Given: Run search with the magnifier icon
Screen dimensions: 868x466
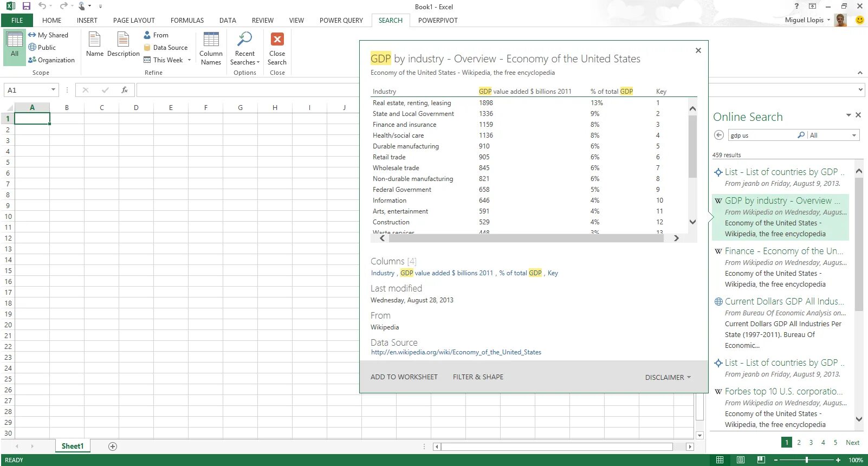Looking at the screenshot, I should point(801,135).
